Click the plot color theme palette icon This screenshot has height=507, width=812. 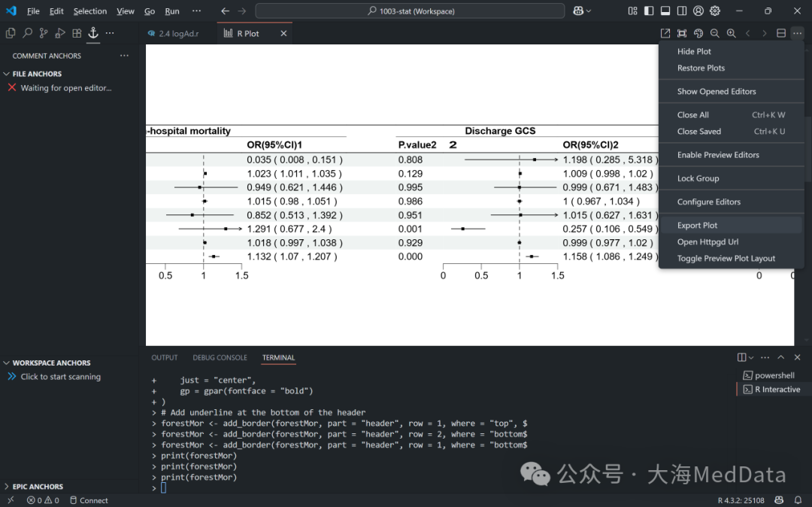[698, 33]
